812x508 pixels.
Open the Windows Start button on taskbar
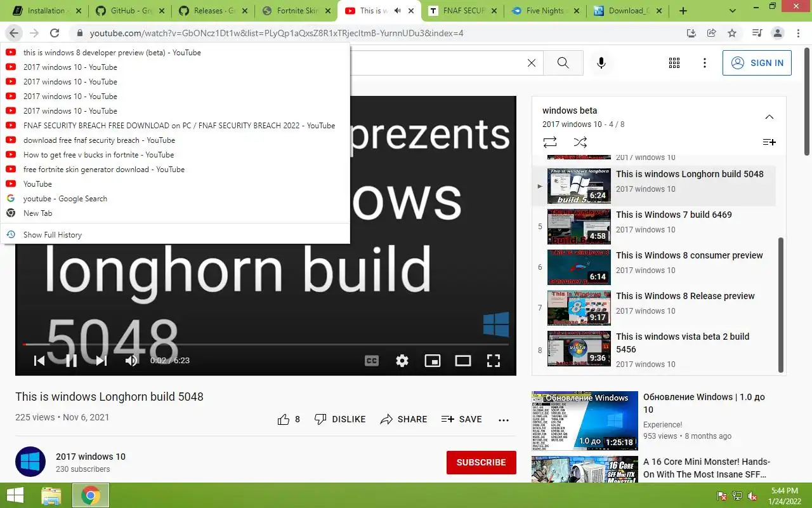click(15, 495)
